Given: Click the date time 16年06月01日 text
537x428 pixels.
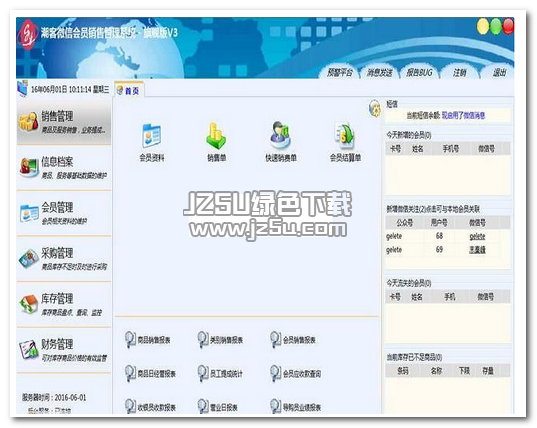Looking at the screenshot, I should (x=70, y=90).
